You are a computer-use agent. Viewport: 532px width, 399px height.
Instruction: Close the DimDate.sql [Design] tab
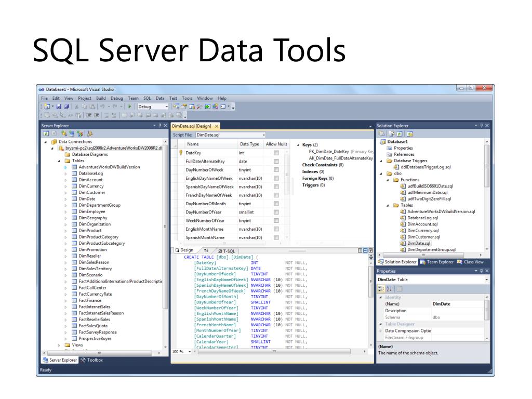coord(217,126)
